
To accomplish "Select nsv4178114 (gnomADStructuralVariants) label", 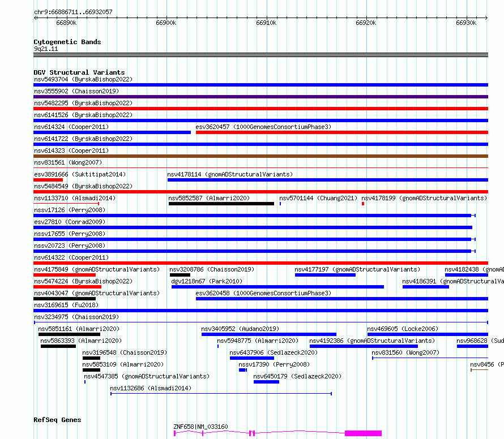I will click(x=230, y=174).
